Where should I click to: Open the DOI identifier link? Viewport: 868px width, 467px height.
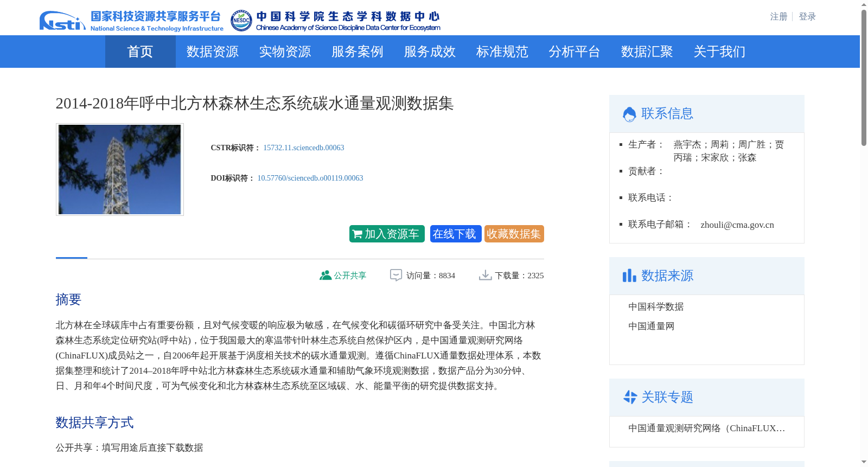click(x=310, y=178)
